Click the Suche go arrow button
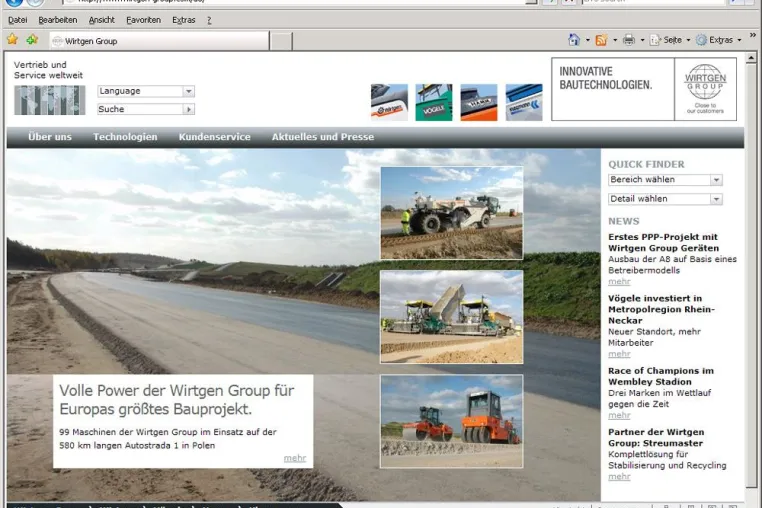The image size is (762, 508). point(189,109)
